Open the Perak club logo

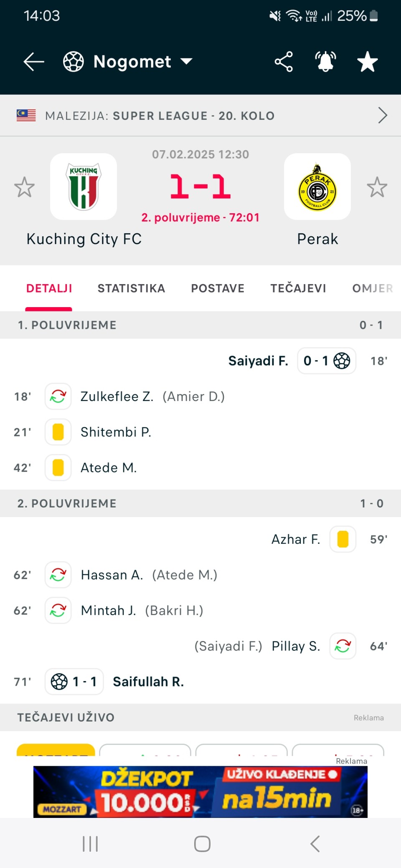click(x=317, y=187)
